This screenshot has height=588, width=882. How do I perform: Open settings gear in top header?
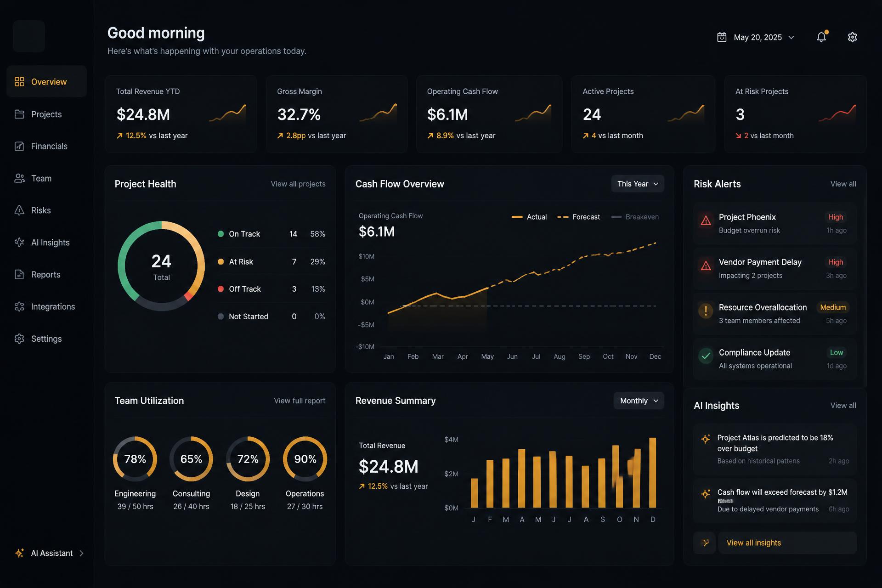[x=853, y=37]
